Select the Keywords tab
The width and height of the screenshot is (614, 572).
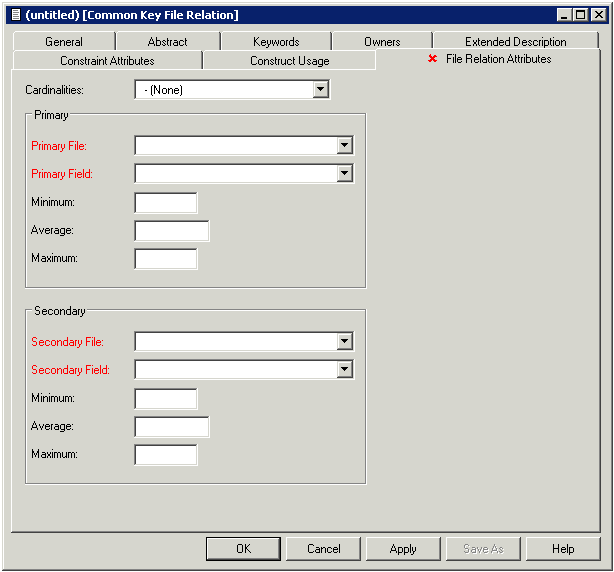click(x=276, y=42)
